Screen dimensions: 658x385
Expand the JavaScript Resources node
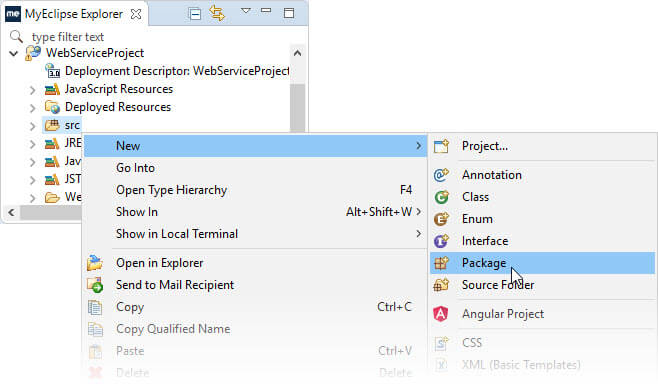[33, 89]
